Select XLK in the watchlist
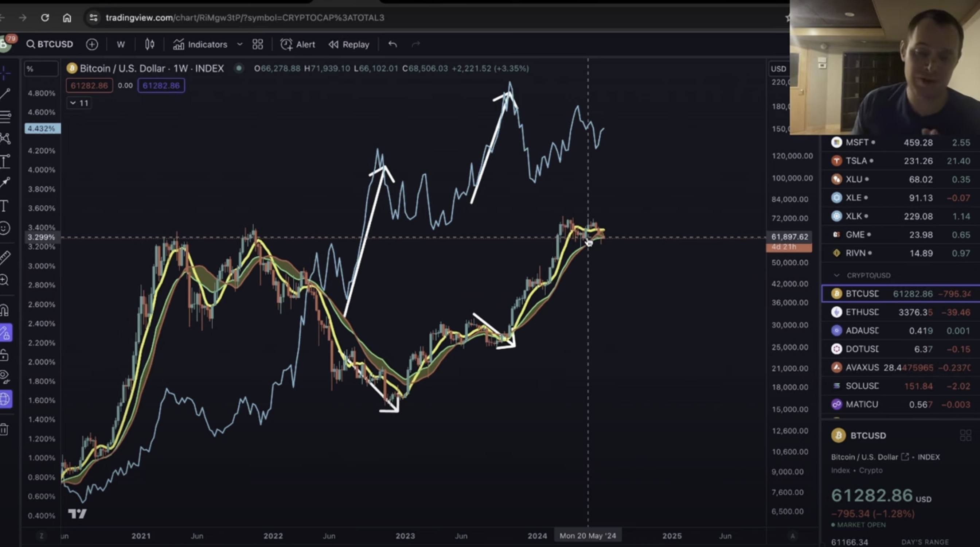 coord(901,216)
